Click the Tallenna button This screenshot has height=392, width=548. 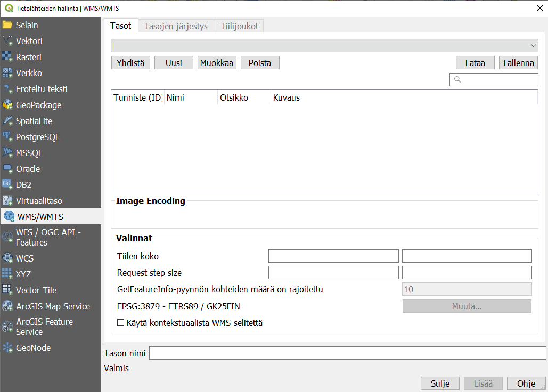click(x=518, y=63)
